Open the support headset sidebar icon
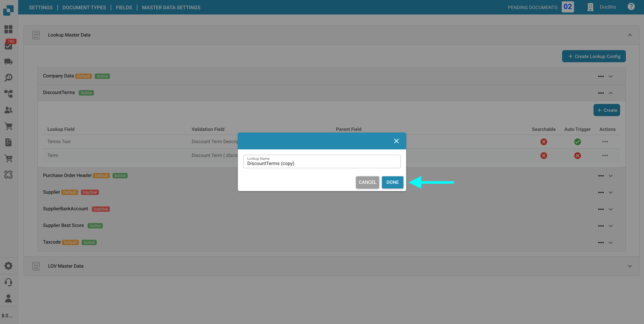Screen dimensions: 644x324 coord(8,282)
